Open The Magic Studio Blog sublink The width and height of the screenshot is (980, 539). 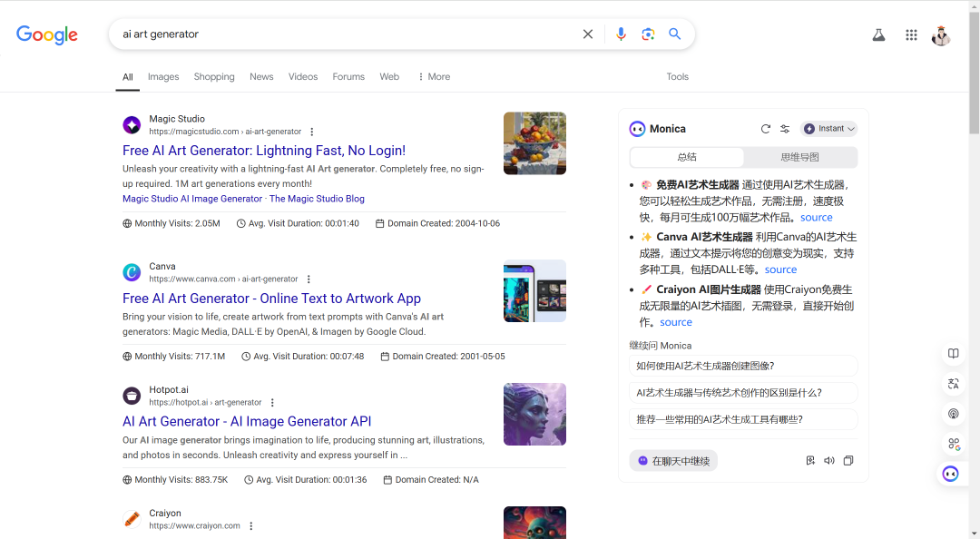tap(317, 199)
